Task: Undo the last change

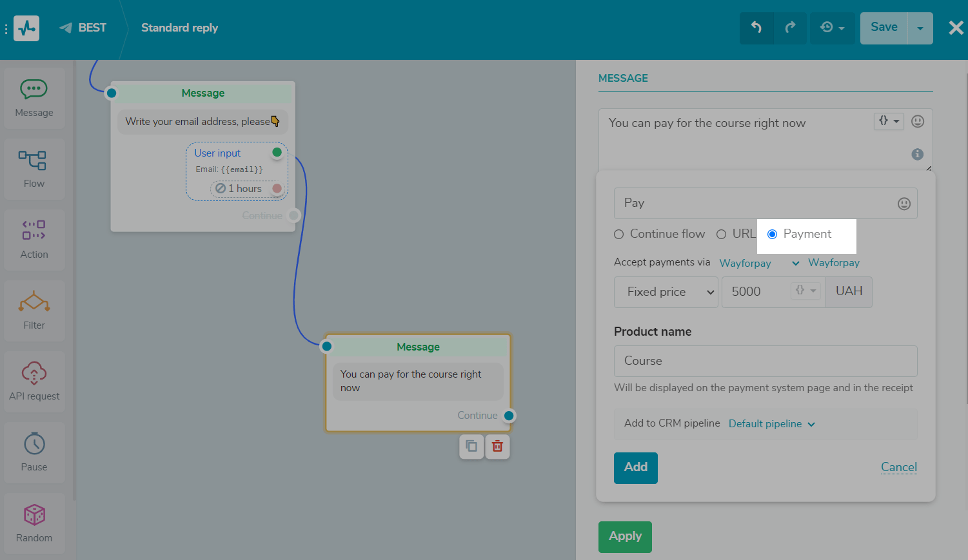Action: tap(756, 28)
